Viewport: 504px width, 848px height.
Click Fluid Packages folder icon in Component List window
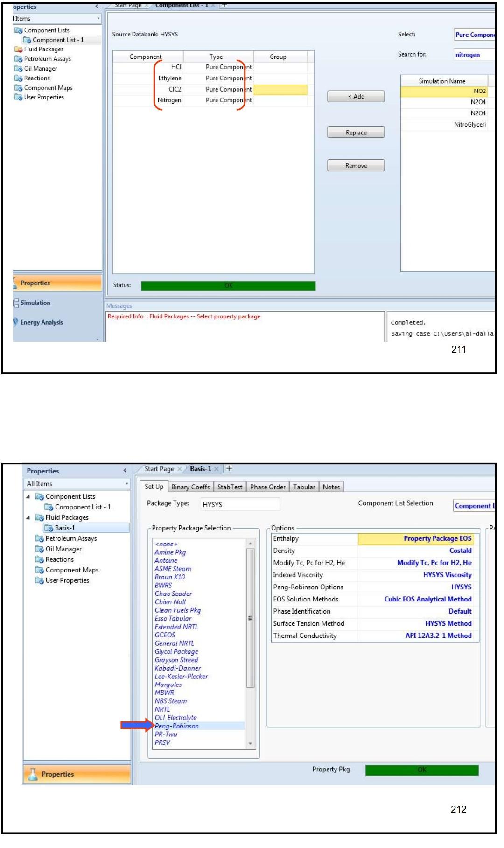[18, 49]
